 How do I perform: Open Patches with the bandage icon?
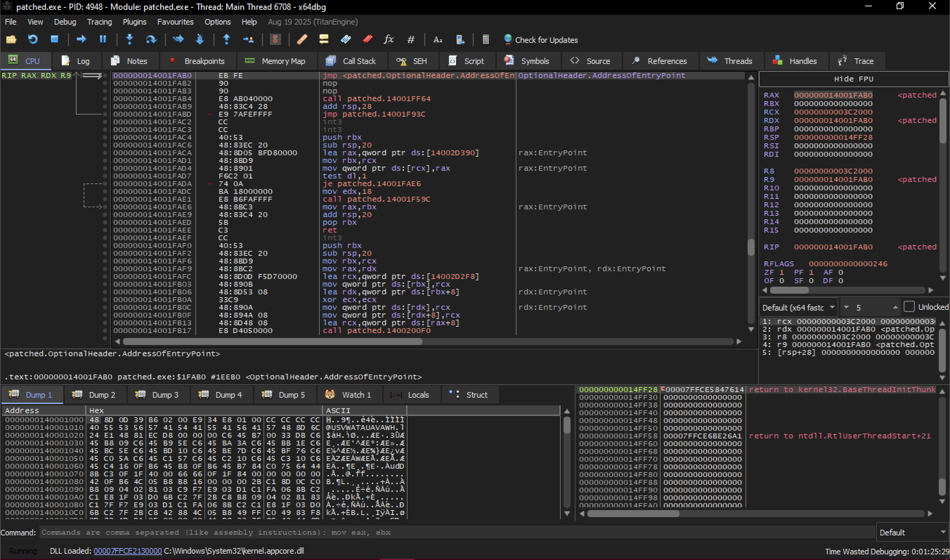pyautogui.click(x=302, y=39)
